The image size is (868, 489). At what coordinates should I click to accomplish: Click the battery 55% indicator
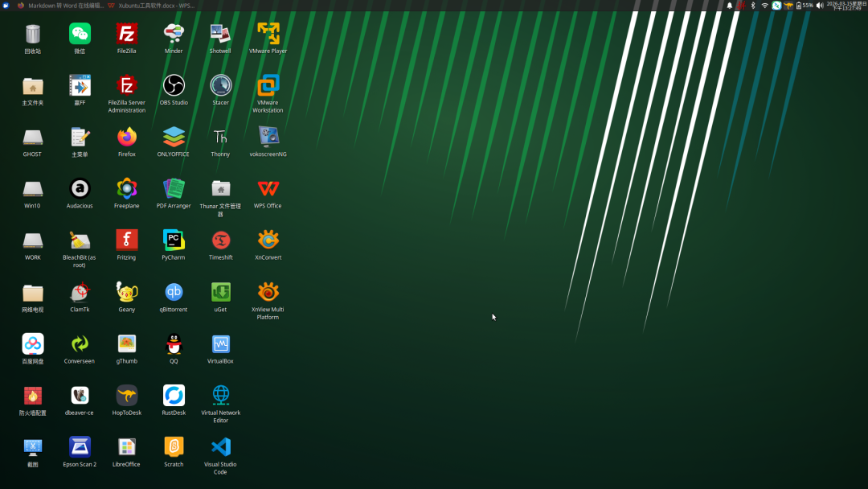pos(805,6)
